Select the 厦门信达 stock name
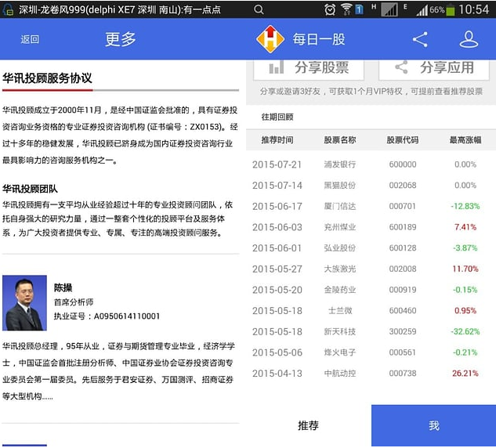The width and height of the screenshot is (496, 448). point(340,206)
